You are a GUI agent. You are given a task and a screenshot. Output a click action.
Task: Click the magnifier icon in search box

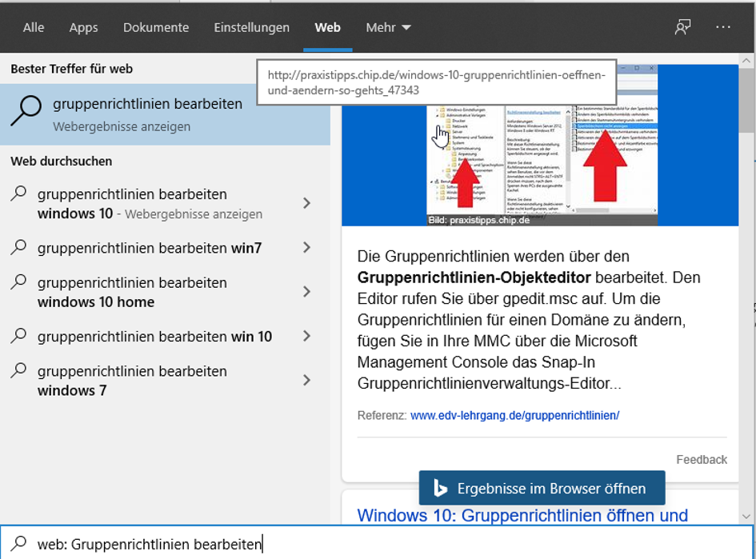18,543
